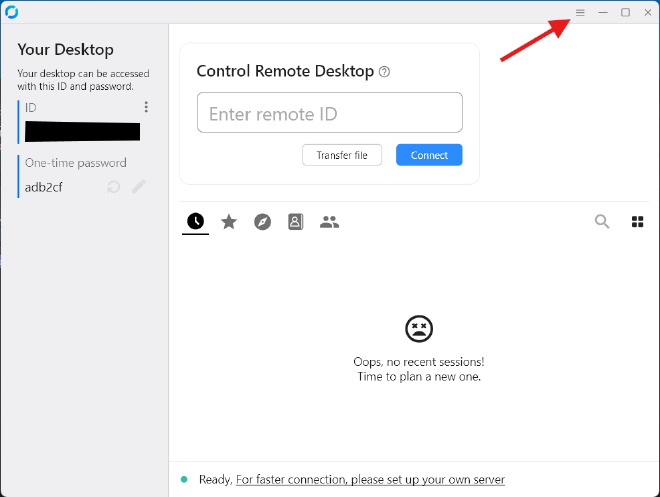Screen dimensions: 660x497
Task: Refresh the one-time password
Action: click(114, 187)
